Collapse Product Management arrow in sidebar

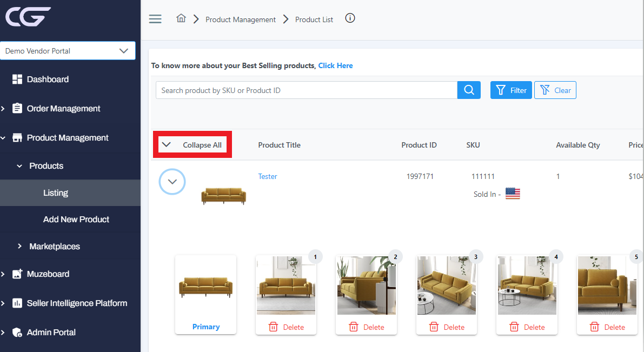pyautogui.click(x=3, y=138)
